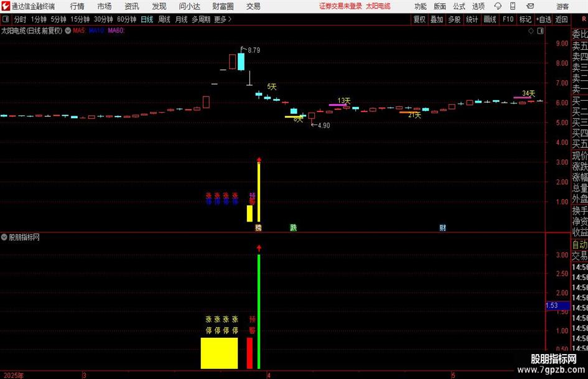Click the MA5 indicator label

coord(79,30)
